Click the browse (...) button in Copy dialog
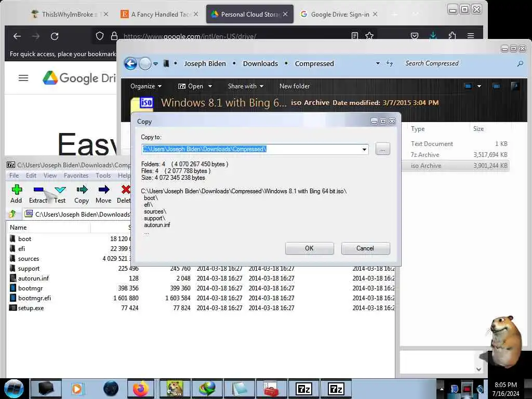Image resolution: width=532 pixels, height=399 pixels. pos(383,149)
